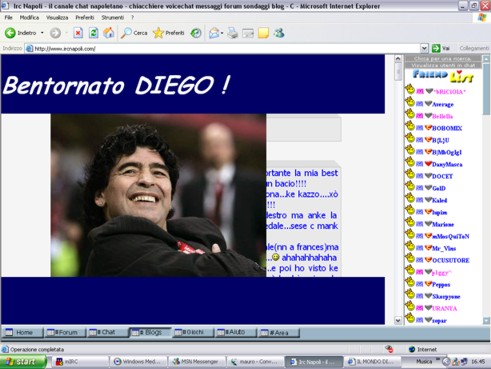Switch to mIRC in the taskbar
Image resolution: width=491 pixels, height=369 pixels.
80,362
